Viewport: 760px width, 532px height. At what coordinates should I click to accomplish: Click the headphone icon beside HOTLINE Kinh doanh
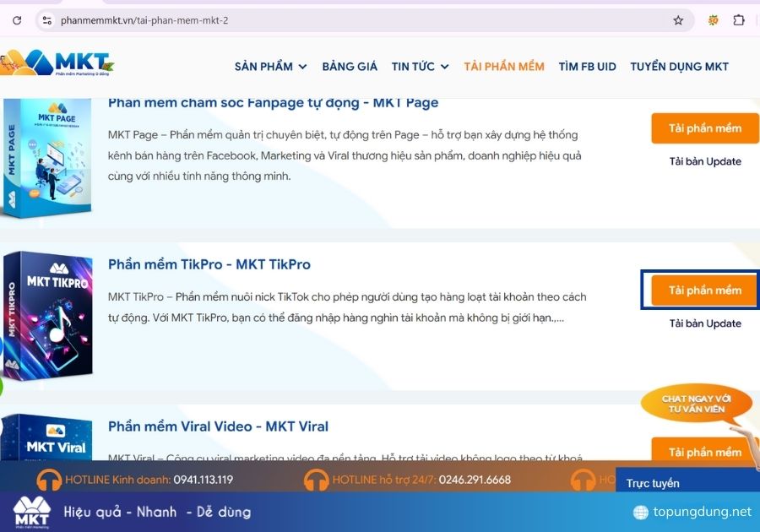click(49, 480)
